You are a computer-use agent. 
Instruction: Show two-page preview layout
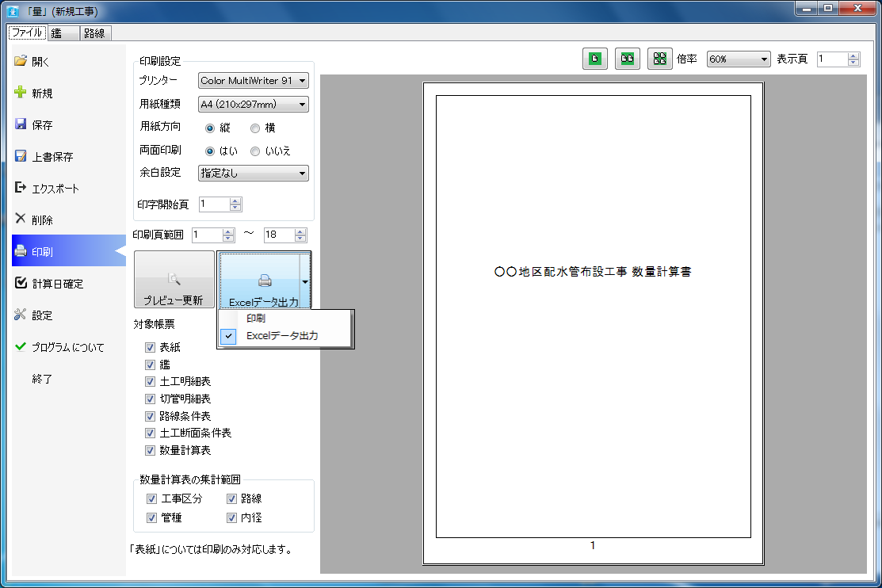[x=627, y=59]
